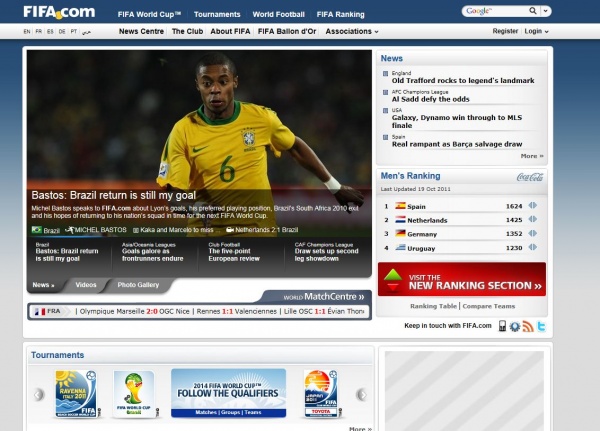600x431 pixels.
Task: Click the Twitter bird icon
Action: 541,327
